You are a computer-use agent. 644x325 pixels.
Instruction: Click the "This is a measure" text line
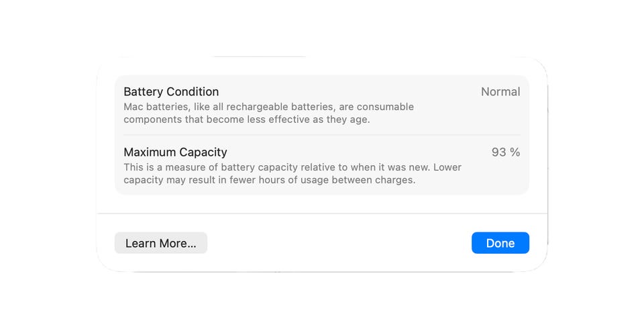pos(292,167)
